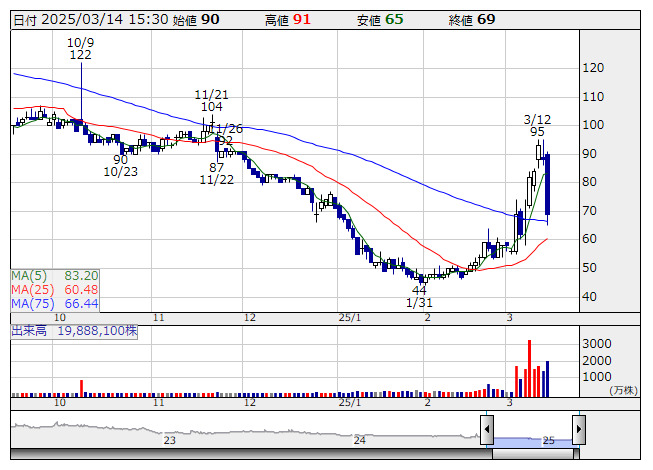
Task: Click the tallest red volume bar
Action: 529,368
